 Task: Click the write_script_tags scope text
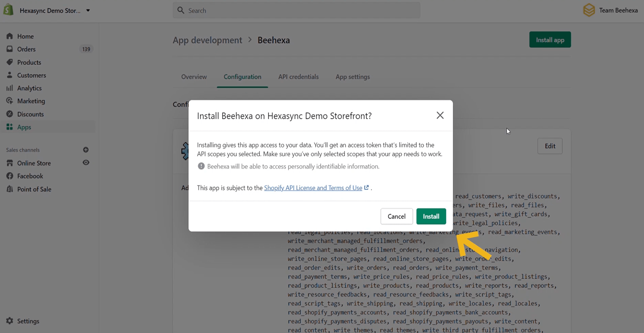(483, 294)
